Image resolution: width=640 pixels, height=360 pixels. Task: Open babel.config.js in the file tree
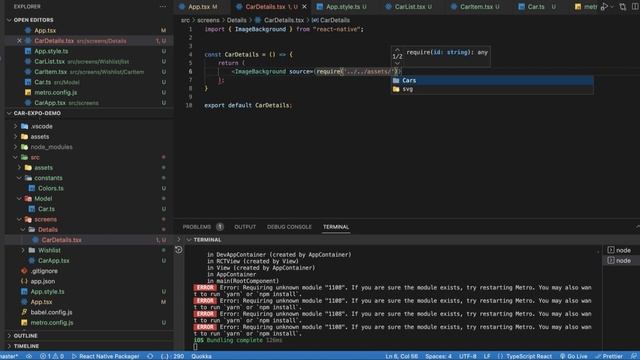[51, 313]
